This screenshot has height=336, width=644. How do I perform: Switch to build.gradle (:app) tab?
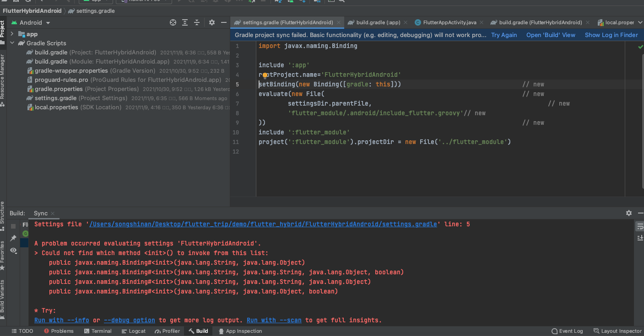pyautogui.click(x=378, y=22)
